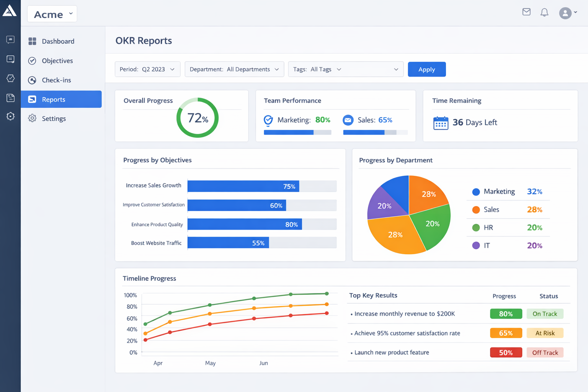The height and width of the screenshot is (392, 588).
Task: Click the Enhance Product Quality 80% progress bar
Action: click(x=244, y=224)
